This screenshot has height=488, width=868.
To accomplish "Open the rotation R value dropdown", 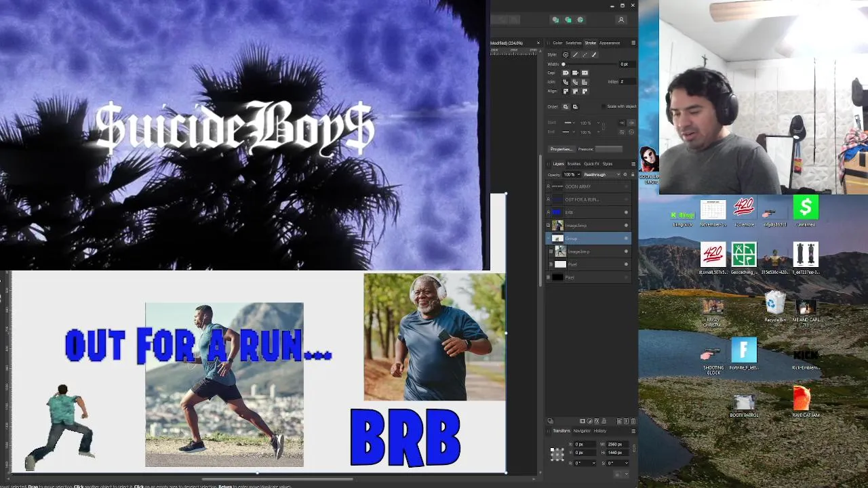I will (594, 463).
